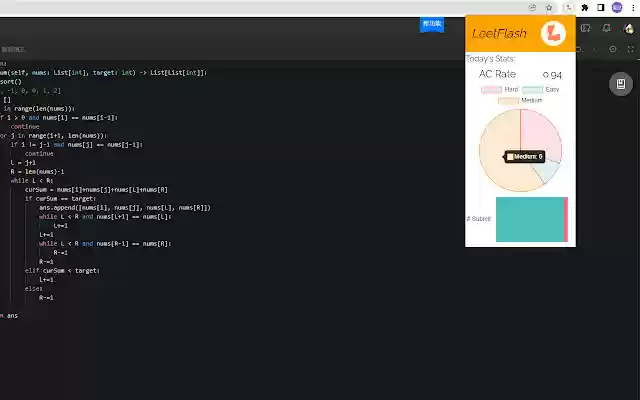
Task: Click the teal submit bar segment
Action: coord(530,220)
